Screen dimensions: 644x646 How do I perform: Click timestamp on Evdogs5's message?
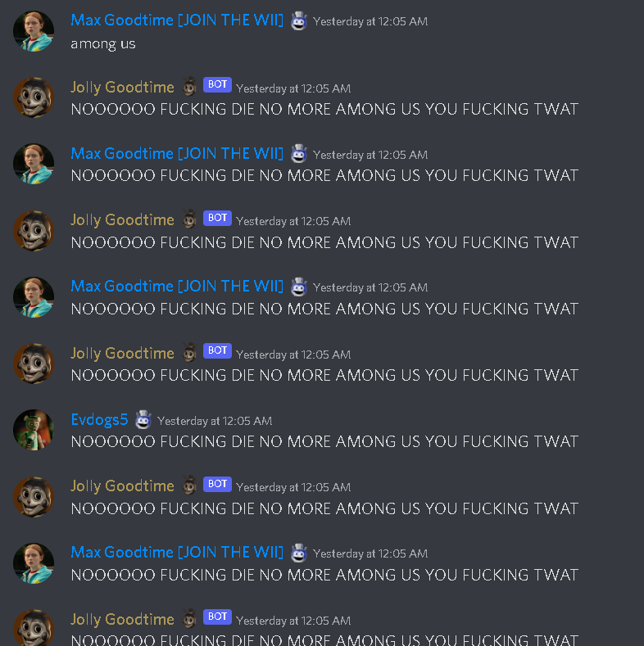click(x=215, y=421)
